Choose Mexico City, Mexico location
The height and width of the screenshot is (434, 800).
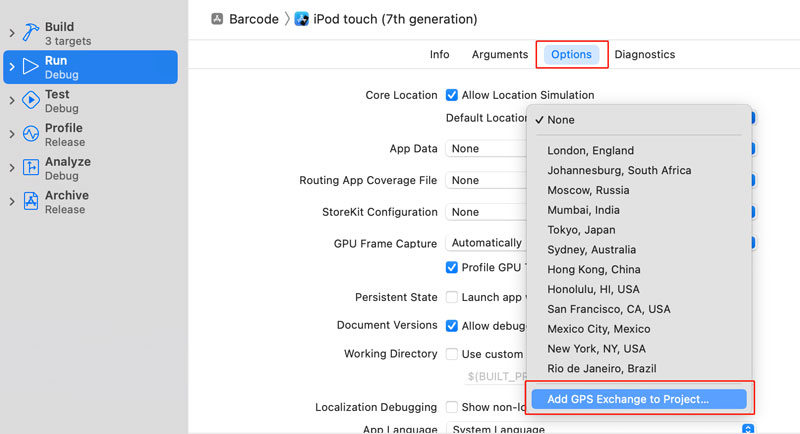pos(639,329)
